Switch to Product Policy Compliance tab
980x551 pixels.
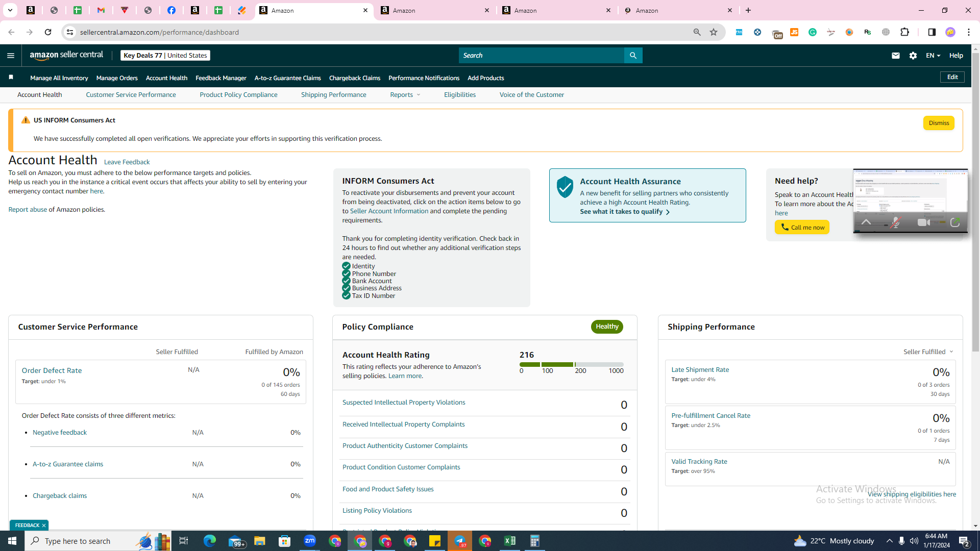tap(238, 95)
